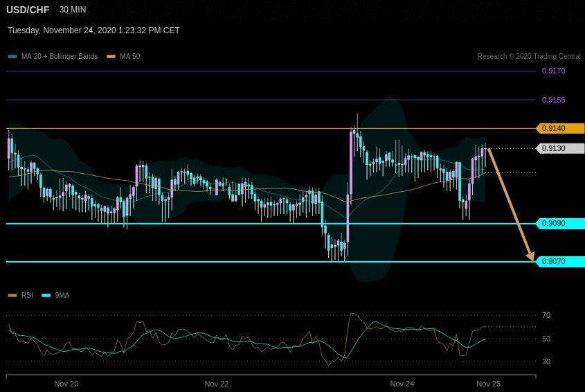Click the Nov 25 date axis label
Screen dimensions: 585x392
coord(488,384)
